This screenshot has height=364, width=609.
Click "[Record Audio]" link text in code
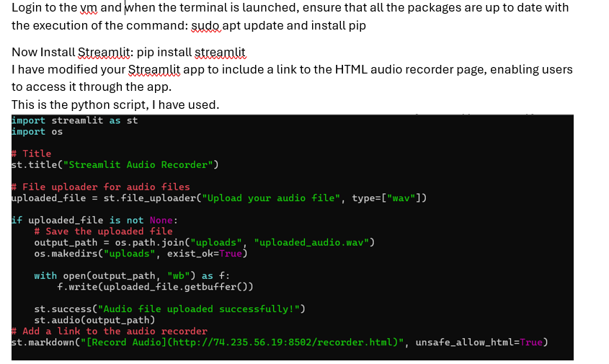[126, 342]
